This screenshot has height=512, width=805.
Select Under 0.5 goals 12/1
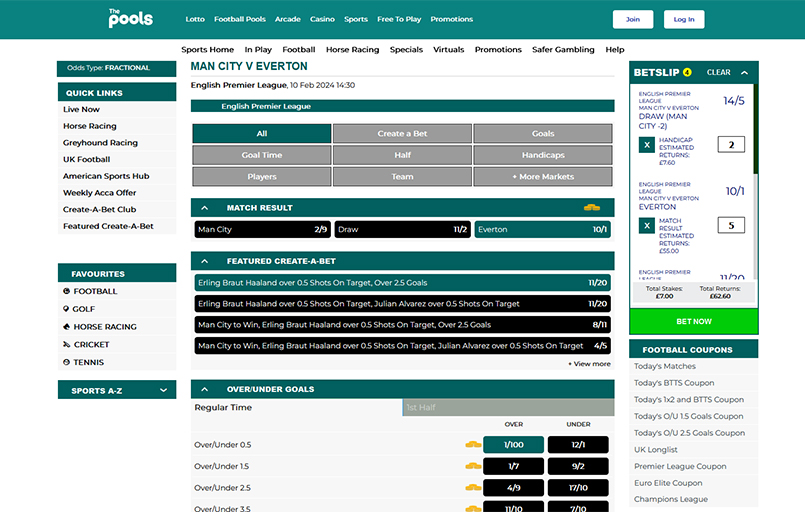tap(578, 445)
